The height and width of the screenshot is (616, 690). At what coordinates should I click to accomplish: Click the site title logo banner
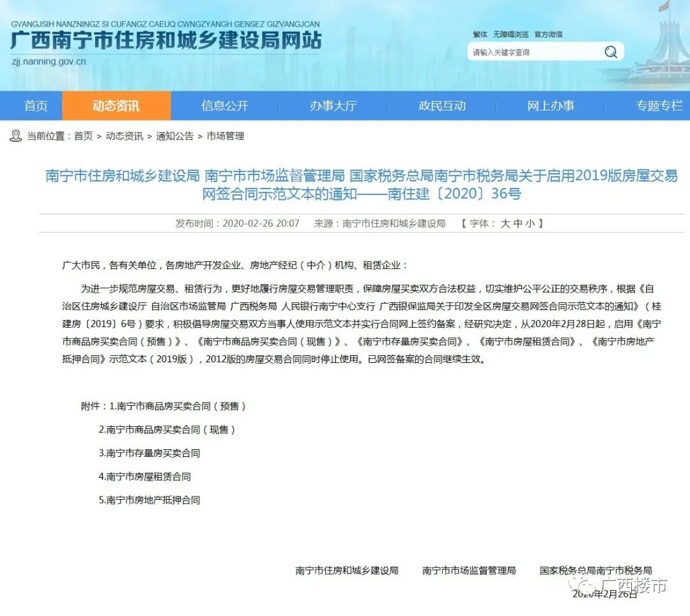pos(165,41)
